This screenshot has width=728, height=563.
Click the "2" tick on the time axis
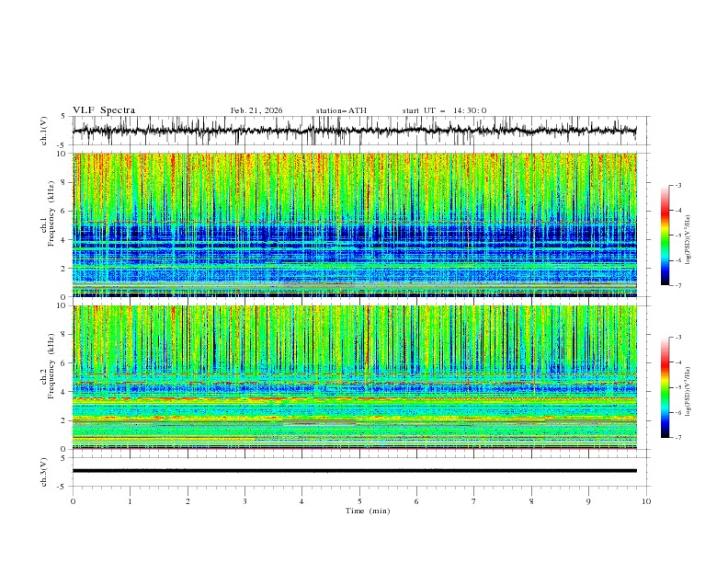click(188, 501)
